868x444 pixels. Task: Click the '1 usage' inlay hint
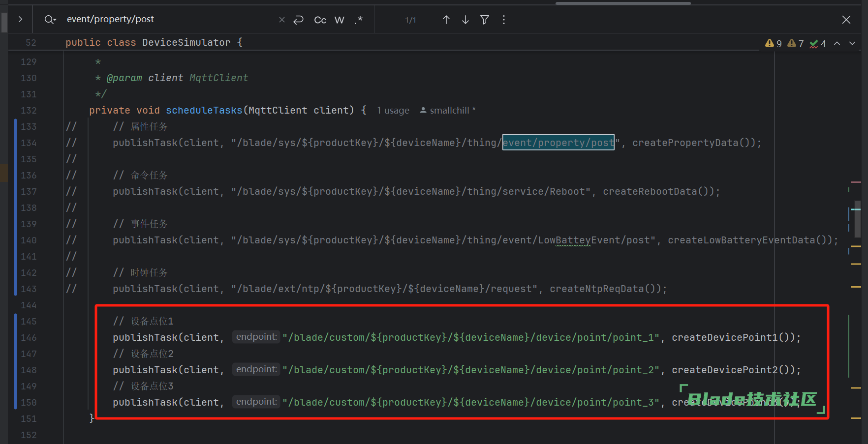393,111
